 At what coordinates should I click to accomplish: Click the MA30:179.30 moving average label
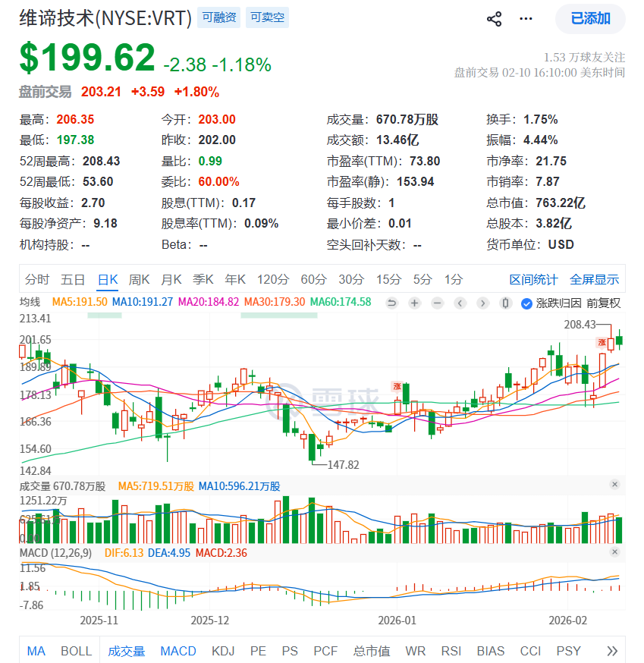pyautogui.click(x=275, y=302)
